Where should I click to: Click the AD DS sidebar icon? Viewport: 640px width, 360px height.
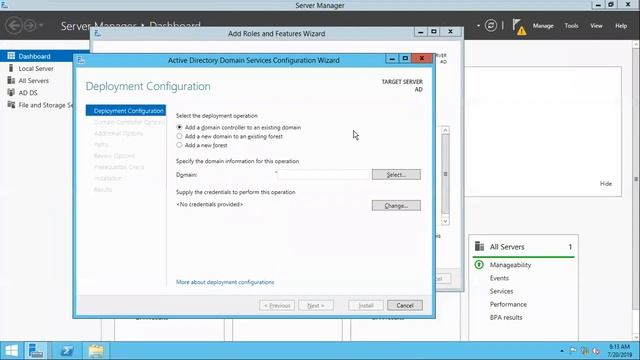coord(11,93)
